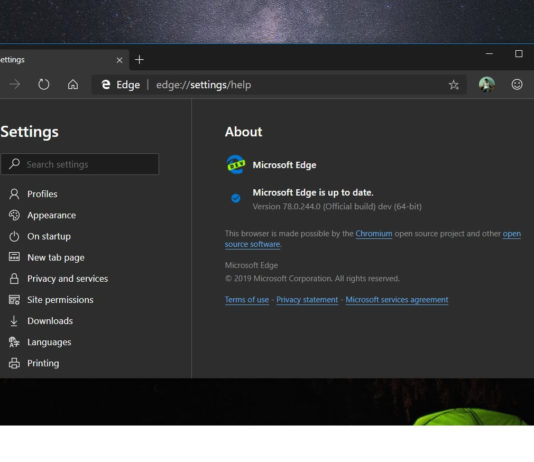Go to the home page icon
This screenshot has width=534, height=462.
point(73,84)
